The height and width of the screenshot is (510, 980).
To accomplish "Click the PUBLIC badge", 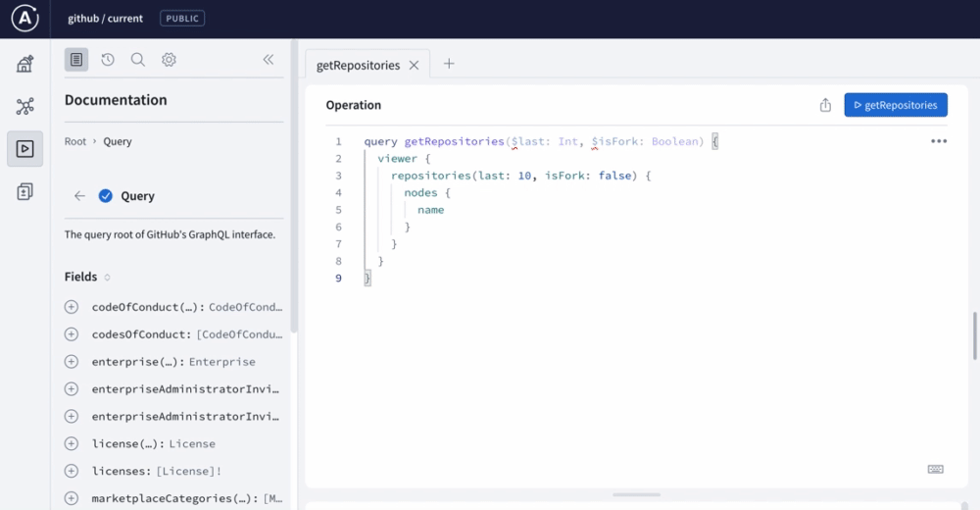I will click(182, 19).
